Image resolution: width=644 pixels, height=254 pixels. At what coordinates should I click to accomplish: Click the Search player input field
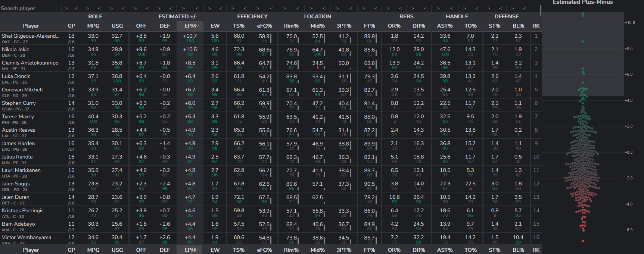30,8
